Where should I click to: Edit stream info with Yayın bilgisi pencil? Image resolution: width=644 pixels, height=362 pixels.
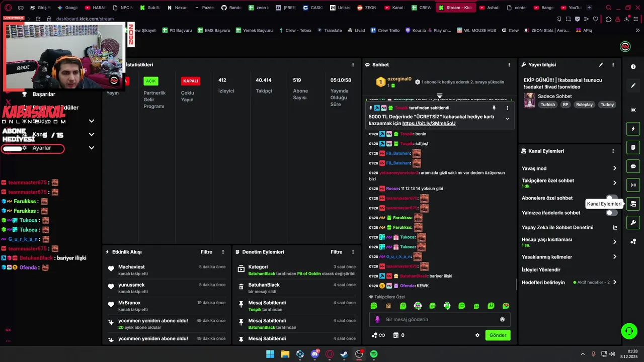(x=601, y=65)
